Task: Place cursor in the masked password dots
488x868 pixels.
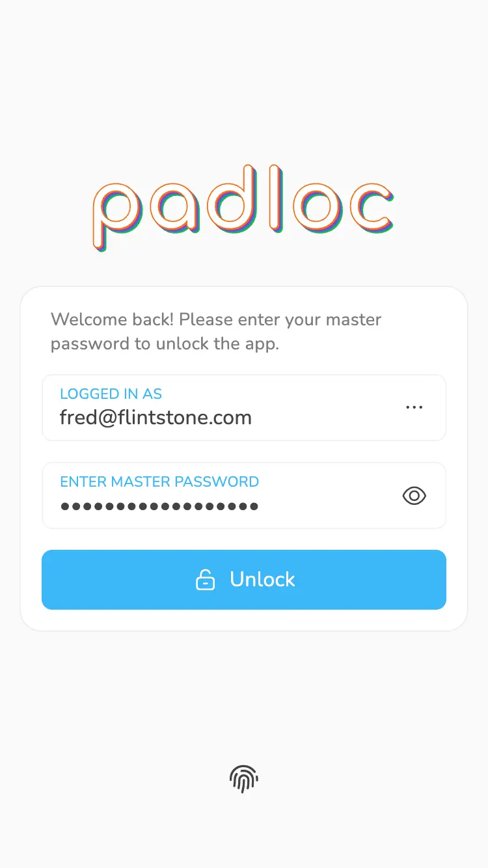Action: 159,506
